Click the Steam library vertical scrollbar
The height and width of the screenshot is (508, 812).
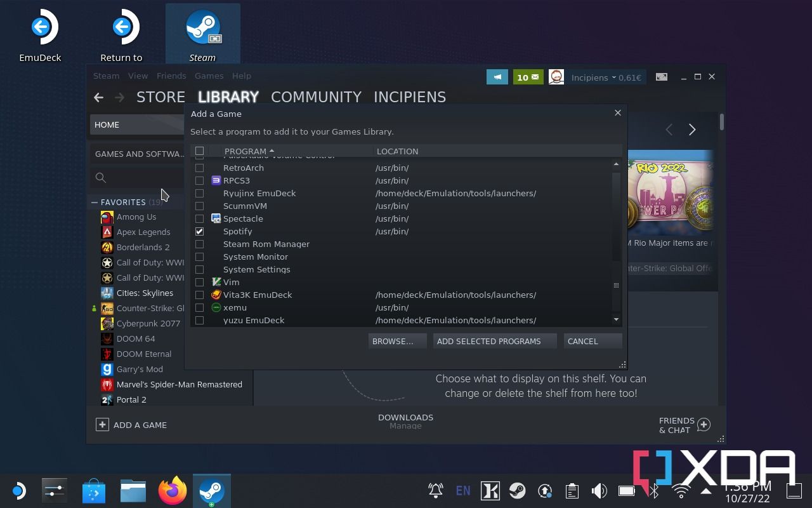point(722,122)
